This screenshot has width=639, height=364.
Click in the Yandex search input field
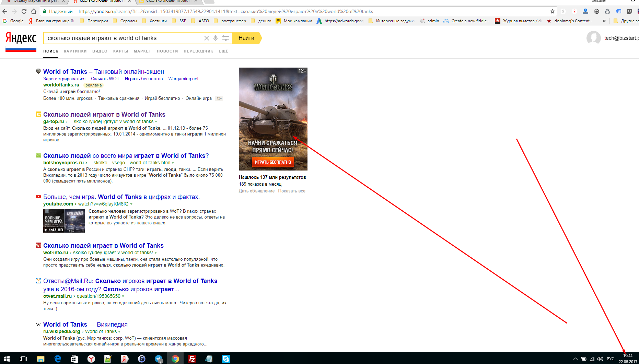pos(124,38)
